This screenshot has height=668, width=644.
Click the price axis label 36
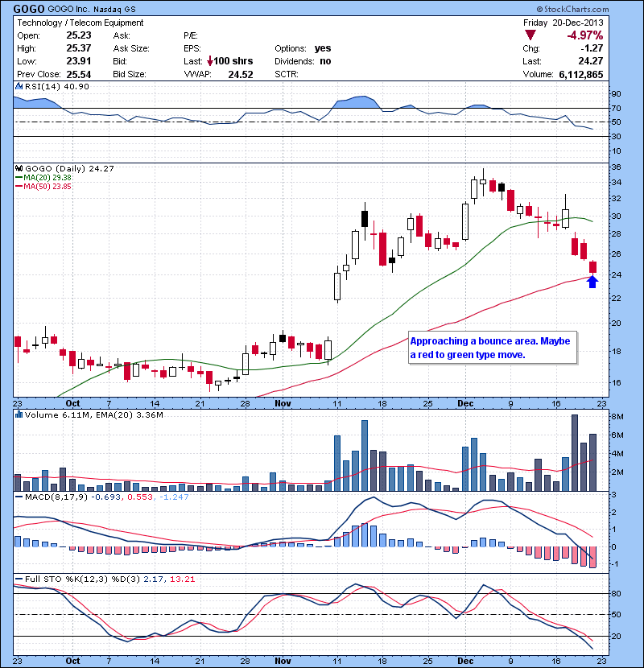[x=617, y=167]
